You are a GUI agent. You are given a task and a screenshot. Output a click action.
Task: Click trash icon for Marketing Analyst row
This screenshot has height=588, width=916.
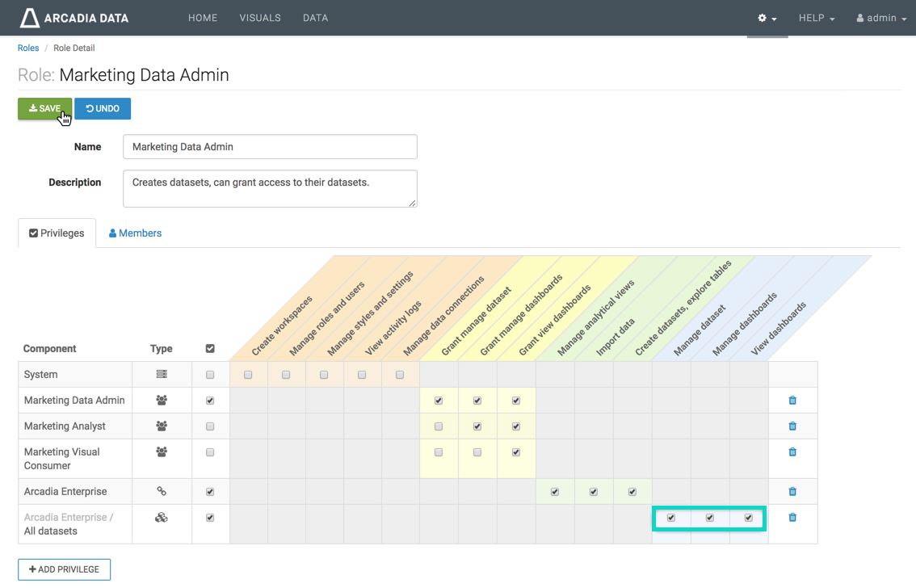pyautogui.click(x=792, y=426)
